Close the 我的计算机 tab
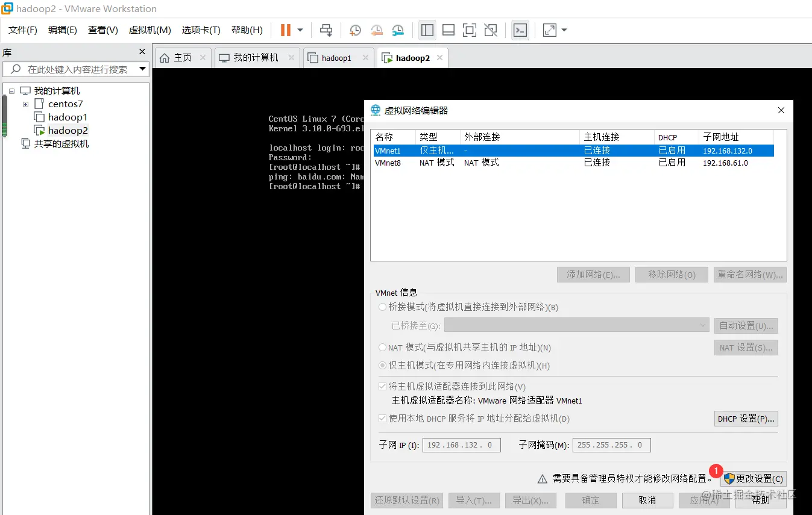The image size is (812, 515). [x=291, y=58]
